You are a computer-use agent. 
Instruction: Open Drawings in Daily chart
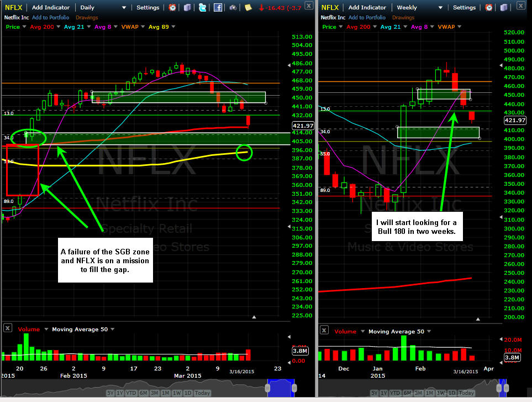tap(87, 17)
